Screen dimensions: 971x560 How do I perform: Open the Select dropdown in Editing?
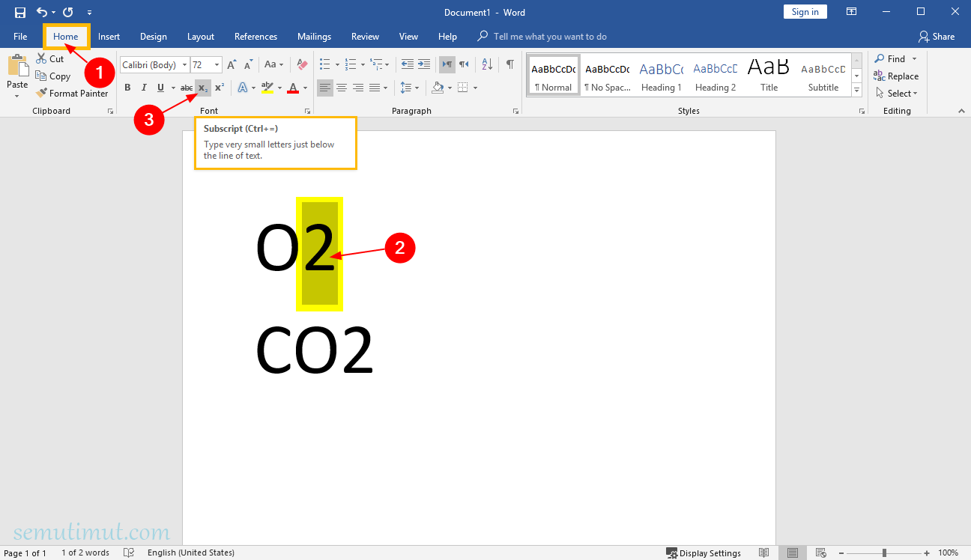896,93
